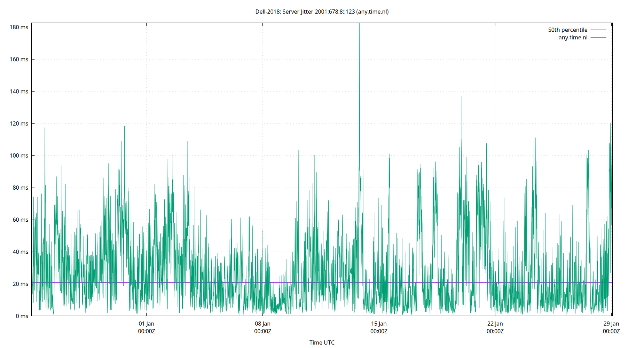Image resolution: width=644 pixels, height=348 pixels.
Task: Click the '01 Jan' x-axis label
Action: point(146,323)
